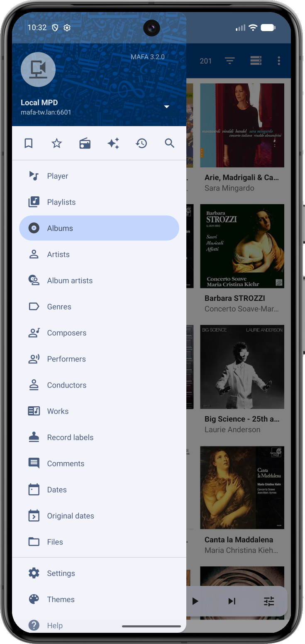Switch album view layout icon
The width and height of the screenshot is (305, 644).
click(256, 61)
